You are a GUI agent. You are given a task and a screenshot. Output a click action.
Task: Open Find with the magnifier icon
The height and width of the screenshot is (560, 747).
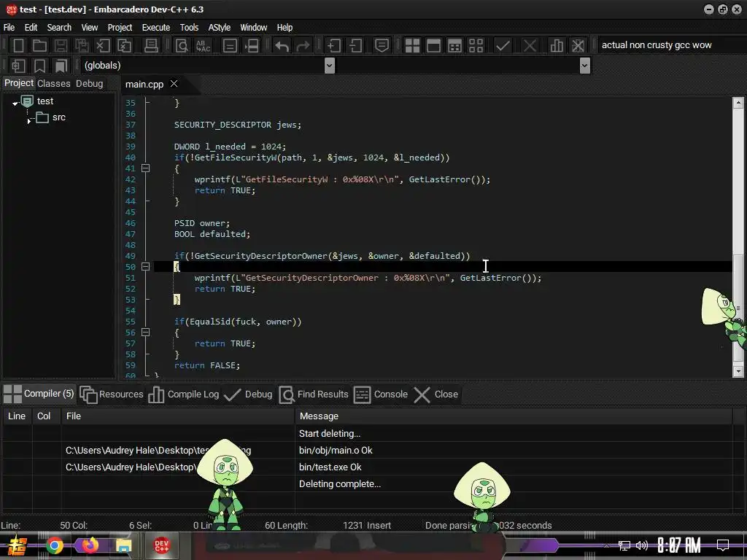tap(182, 46)
